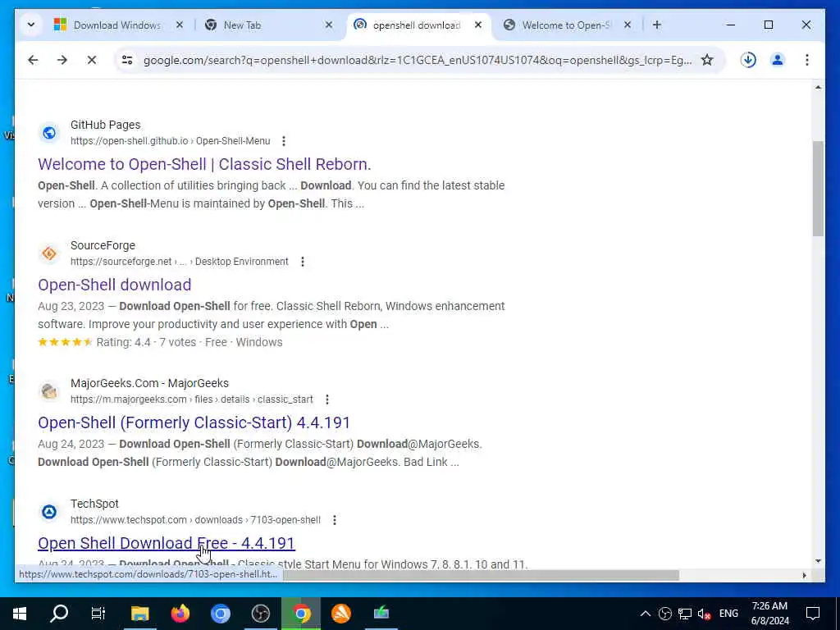This screenshot has width=840, height=630.
Task: Go forward one page
Action: click(x=62, y=60)
